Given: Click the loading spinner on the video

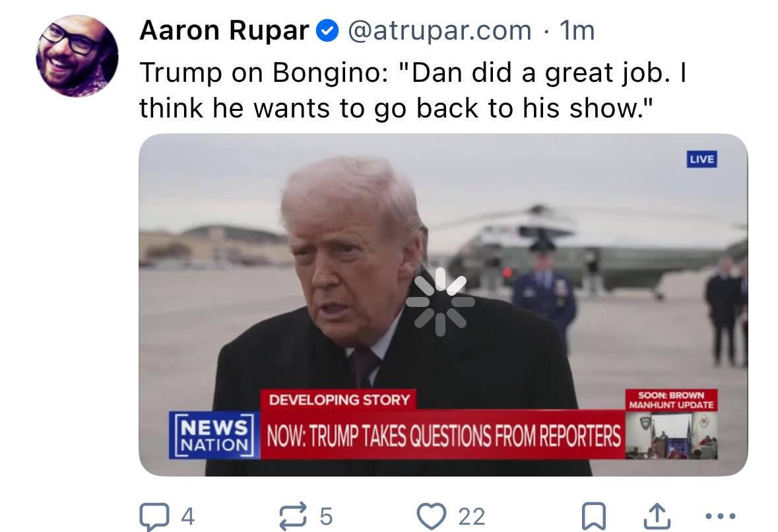Looking at the screenshot, I should point(440,302).
